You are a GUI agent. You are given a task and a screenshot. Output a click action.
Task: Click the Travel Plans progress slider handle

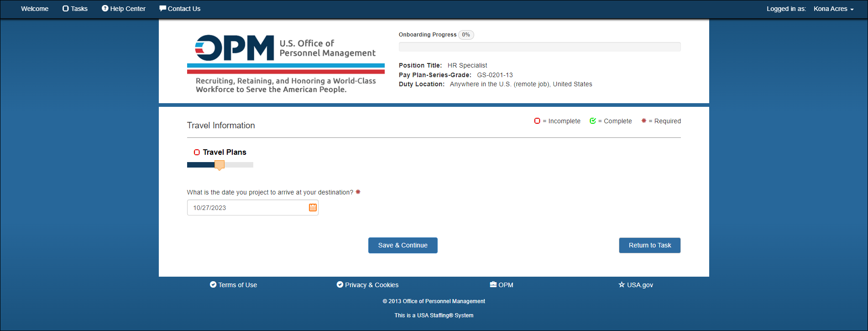[x=220, y=165]
